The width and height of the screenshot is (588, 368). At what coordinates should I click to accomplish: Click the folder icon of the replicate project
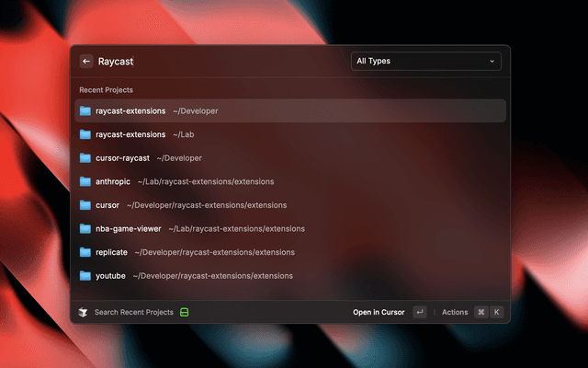85,252
